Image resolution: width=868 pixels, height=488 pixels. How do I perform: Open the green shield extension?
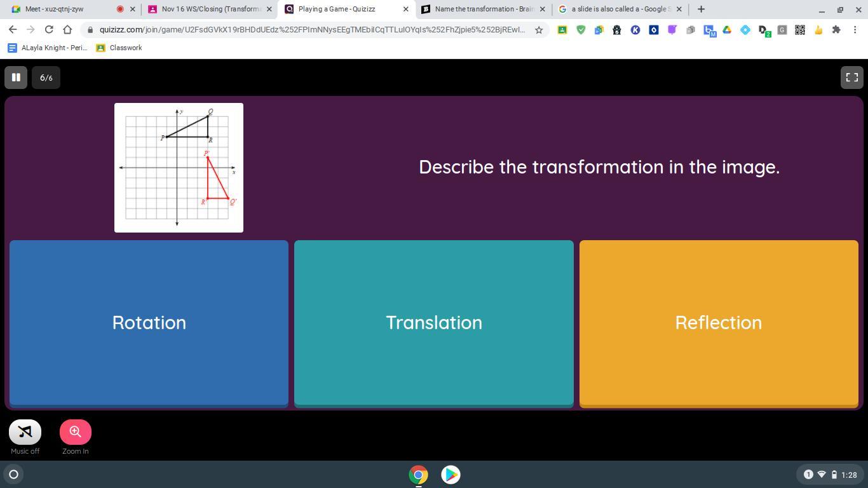(x=581, y=30)
